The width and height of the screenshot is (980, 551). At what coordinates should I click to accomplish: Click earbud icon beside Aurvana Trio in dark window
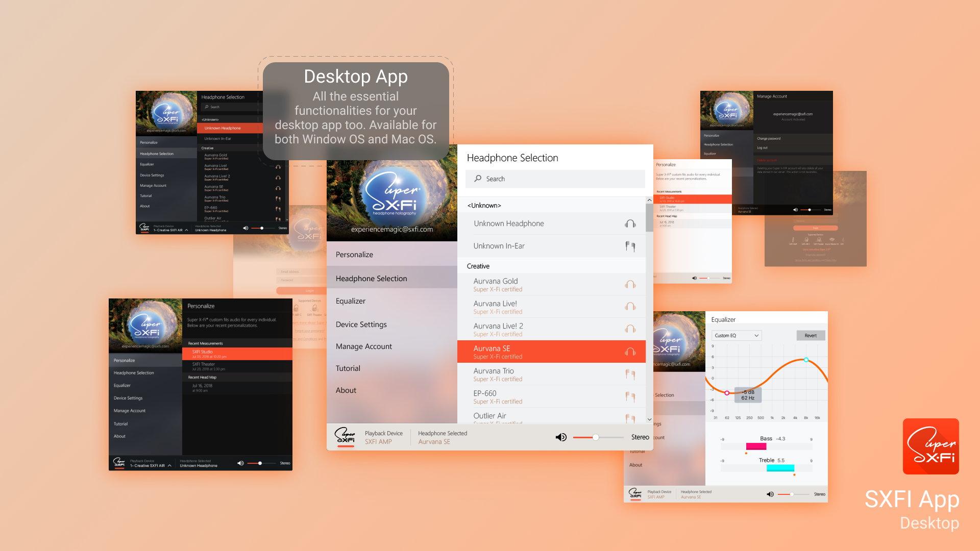[278, 199]
